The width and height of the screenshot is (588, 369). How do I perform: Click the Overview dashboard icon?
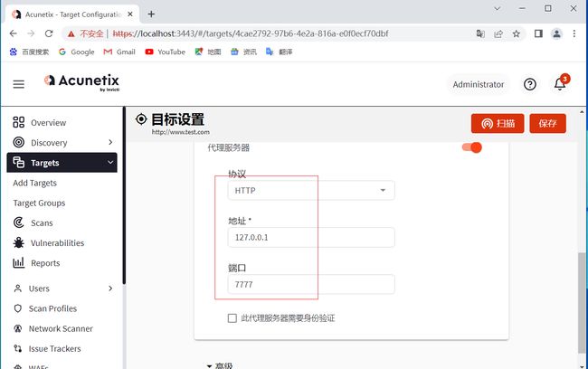[18, 122]
